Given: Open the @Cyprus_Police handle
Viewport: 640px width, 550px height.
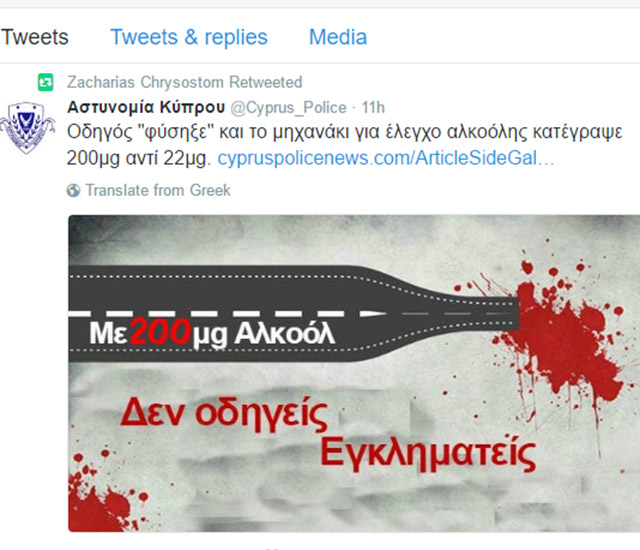Looking at the screenshot, I should tap(288, 108).
